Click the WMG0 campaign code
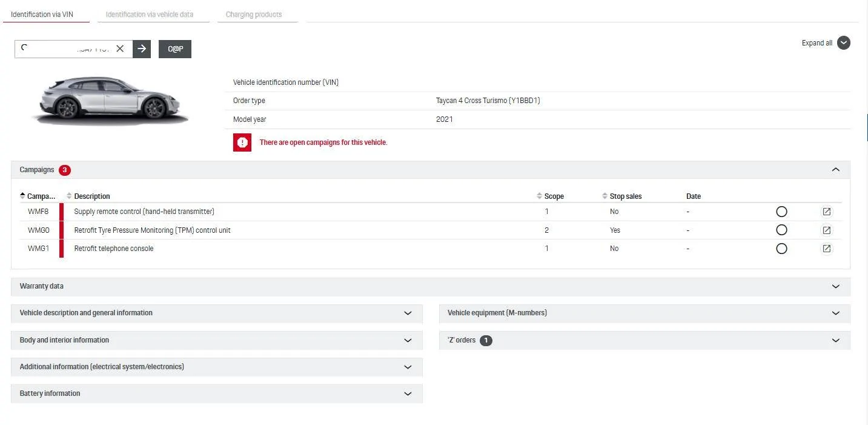This screenshot has height=425, width=868. (38, 230)
